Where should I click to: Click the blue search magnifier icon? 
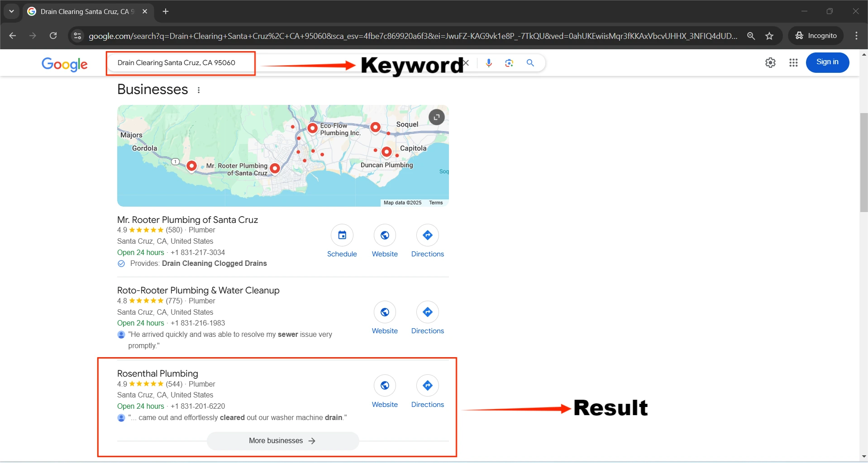(530, 63)
